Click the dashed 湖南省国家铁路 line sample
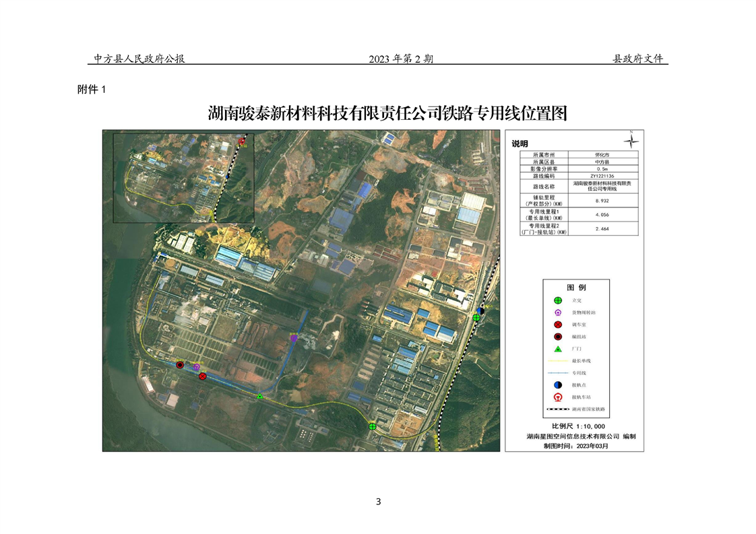The height and width of the screenshot is (534, 756). (558, 409)
